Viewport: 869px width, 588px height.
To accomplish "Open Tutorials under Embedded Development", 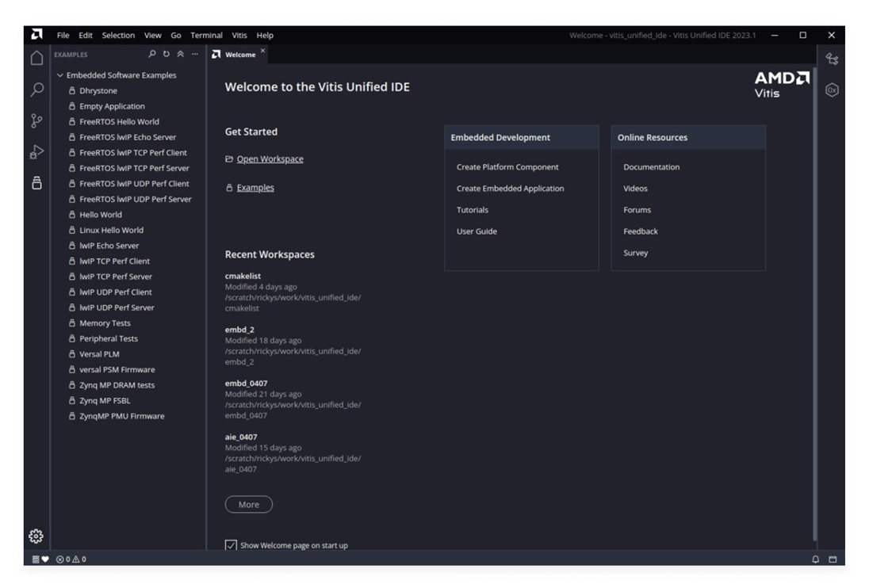I will (x=473, y=210).
